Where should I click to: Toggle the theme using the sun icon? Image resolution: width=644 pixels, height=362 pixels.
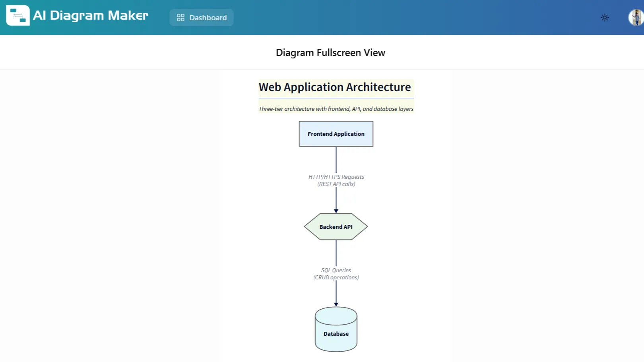pyautogui.click(x=605, y=17)
